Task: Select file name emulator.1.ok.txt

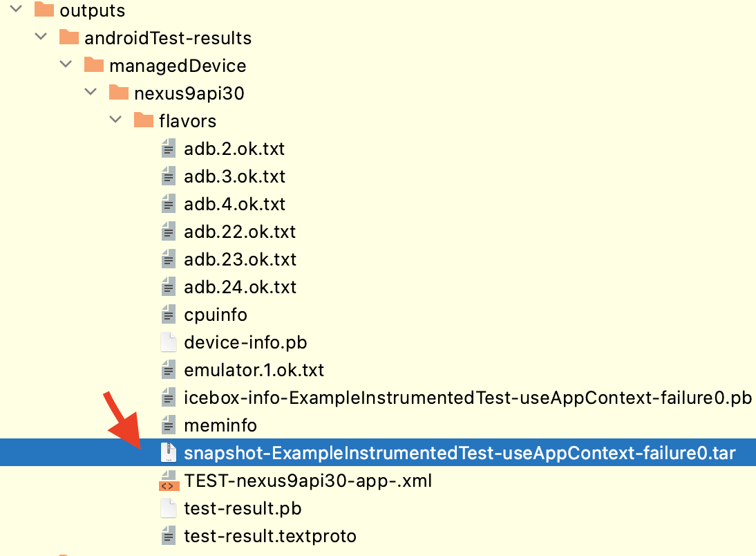Action: click(254, 369)
